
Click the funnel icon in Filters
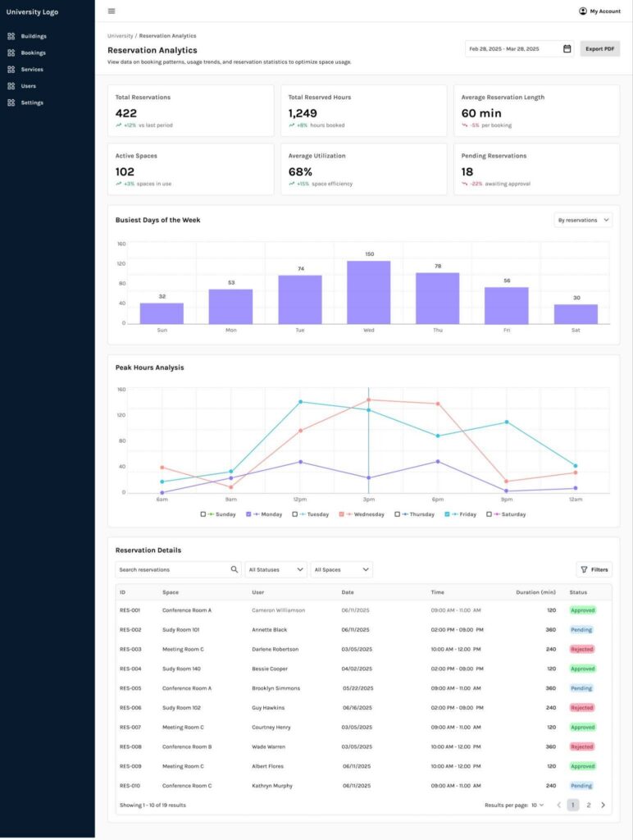584,569
